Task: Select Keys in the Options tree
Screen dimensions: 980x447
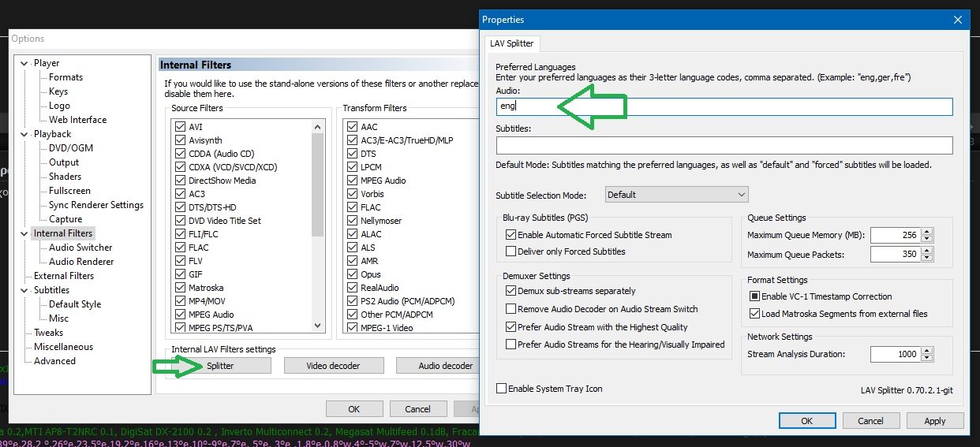Action: (x=58, y=91)
